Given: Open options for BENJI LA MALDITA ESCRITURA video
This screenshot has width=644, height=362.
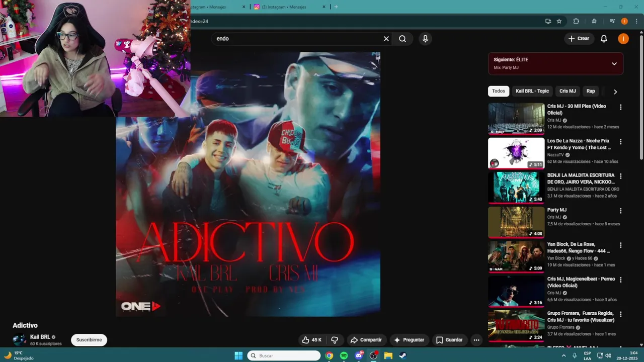Looking at the screenshot, I should tap(620, 176).
